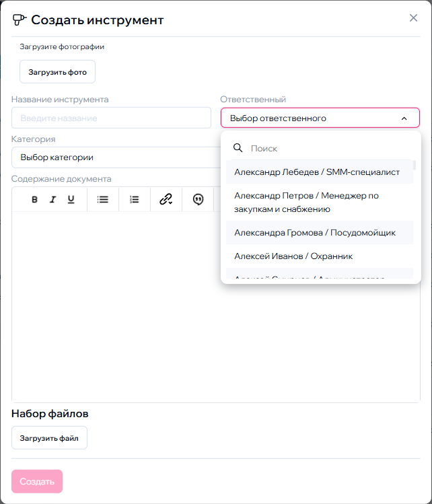Insert a numbered list
The width and height of the screenshot is (432, 504).
click(135, 199)
